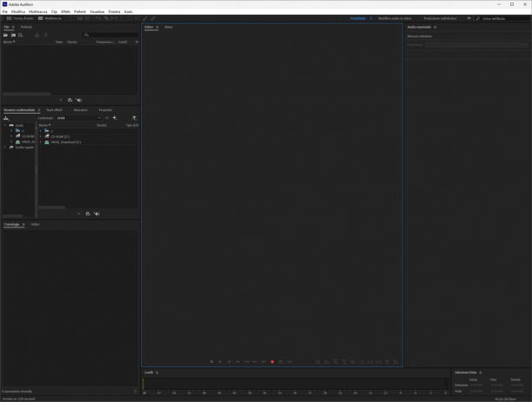This screenshot has width=532, height=402.
Task: Open the File menu
Action: [4, 11]
